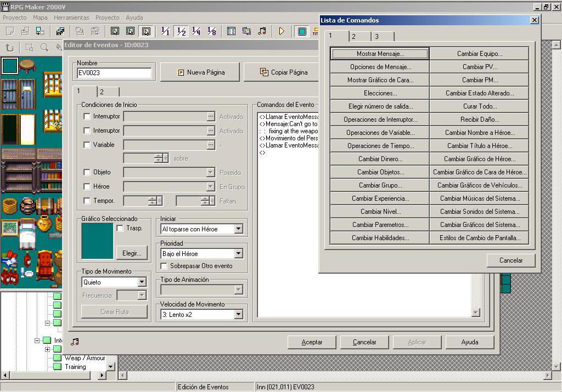The height and width of the screenshot is (392, 562).
Task: Switch to event page tab 2
Action: [x=108, y=92]
